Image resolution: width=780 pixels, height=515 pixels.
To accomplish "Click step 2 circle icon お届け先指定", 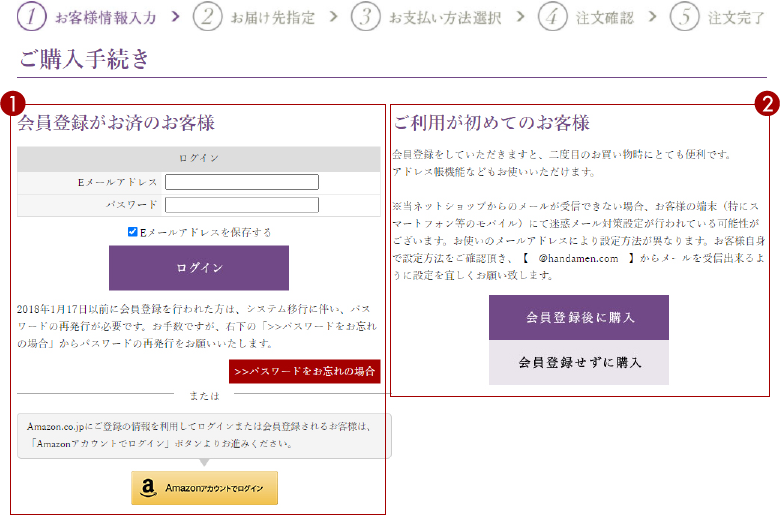I will 208,16.
